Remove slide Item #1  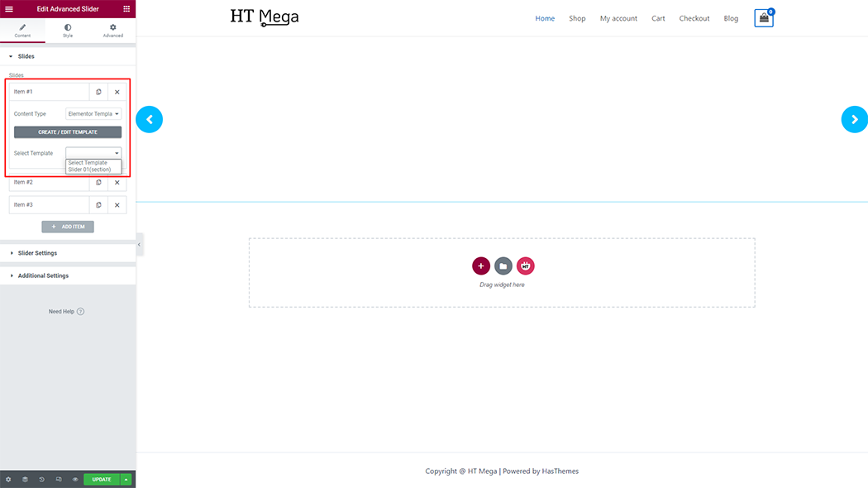(x=117, y=92)
